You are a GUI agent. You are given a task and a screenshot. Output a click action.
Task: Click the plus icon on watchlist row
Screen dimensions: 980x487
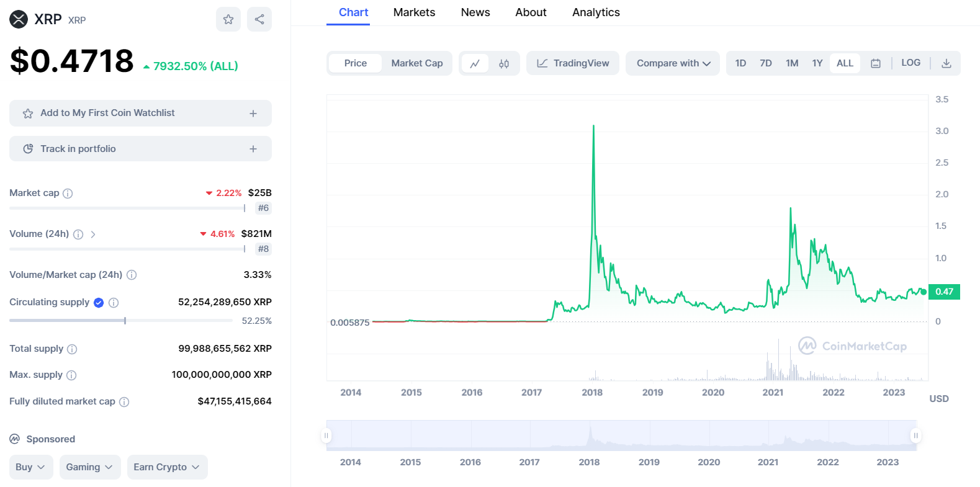253,114
